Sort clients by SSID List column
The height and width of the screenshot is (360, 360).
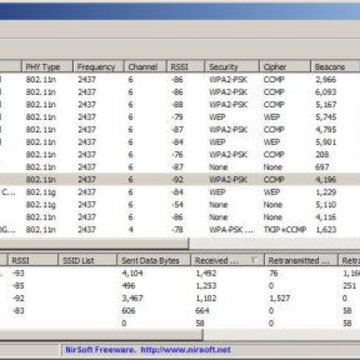(87, 260)
